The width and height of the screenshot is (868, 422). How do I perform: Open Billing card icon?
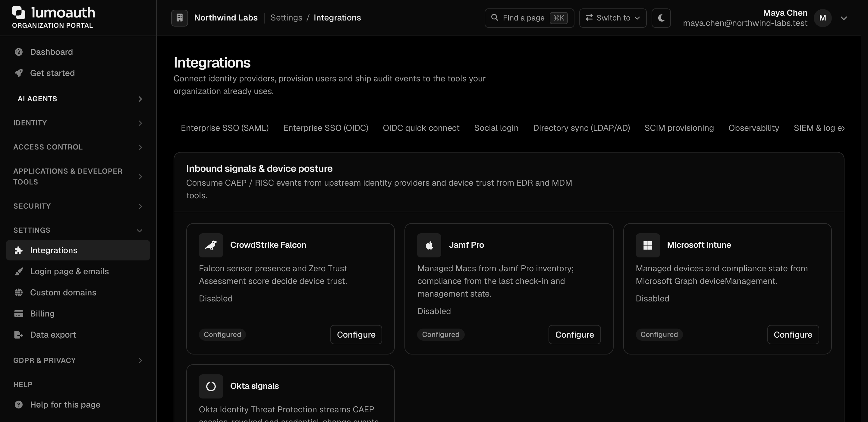click(x=18, y=313)
